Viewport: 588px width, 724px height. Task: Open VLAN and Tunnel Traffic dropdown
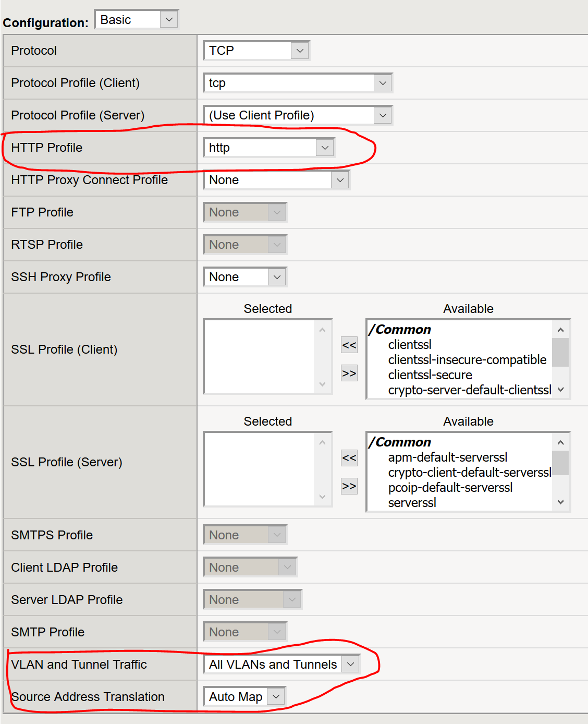281,664
